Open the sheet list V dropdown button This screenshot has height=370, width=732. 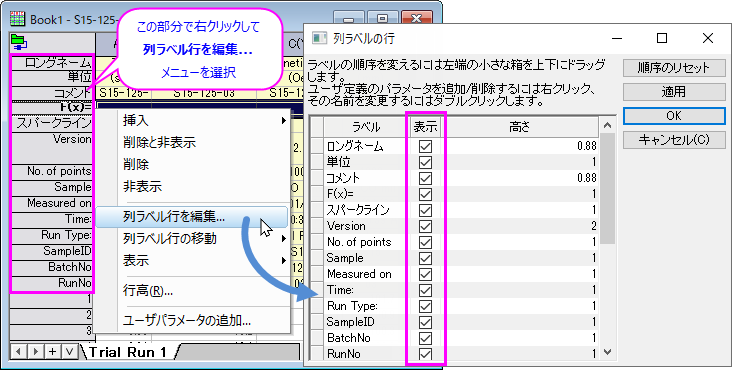pos(70,352)
